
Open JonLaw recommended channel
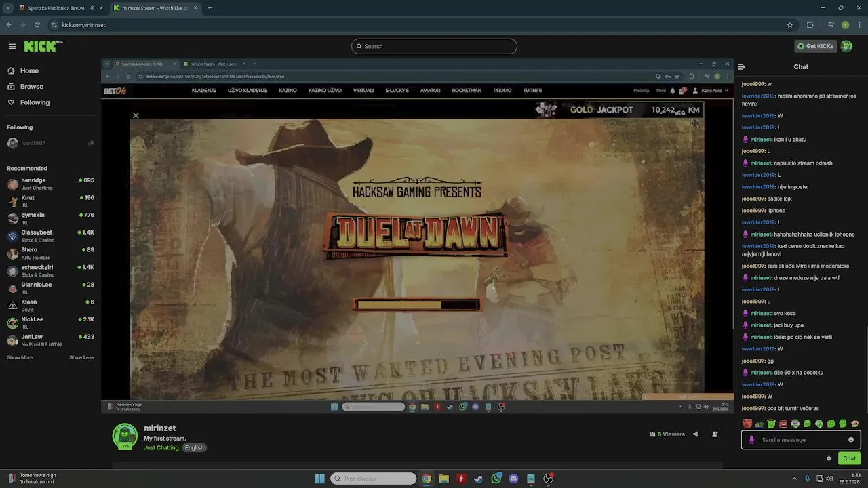pyautogui.click(x=50, y=340)
